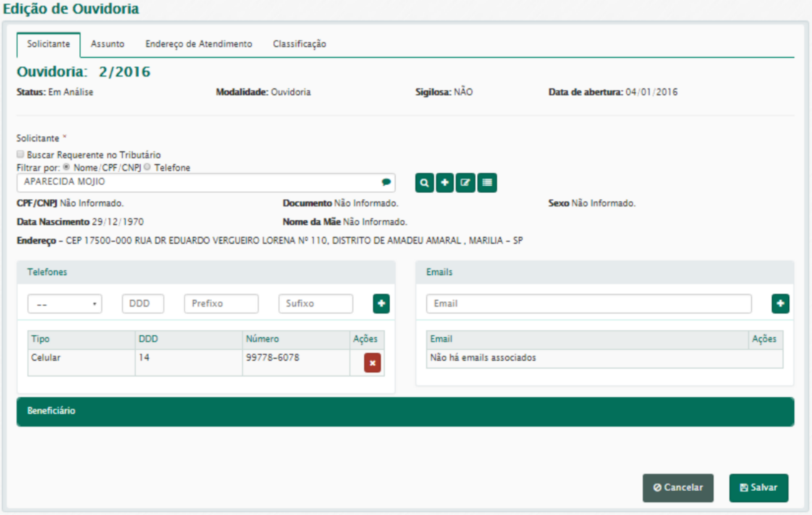
Task: Click the plus icon to add new solicitante
Action: (445, 183)
